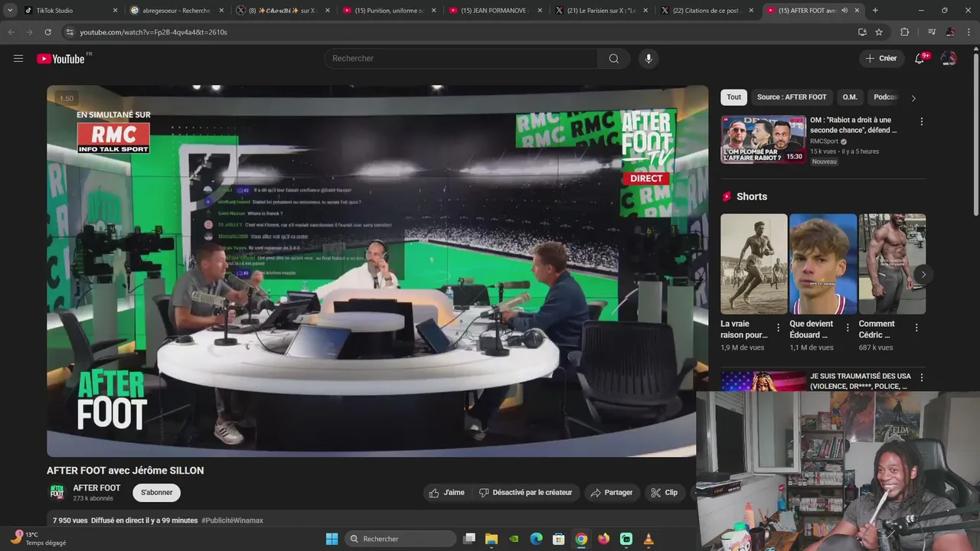Open the #PublicitéWinamax hashtag link
This screenshot has height=551, width=980.
tap(232, 520)
